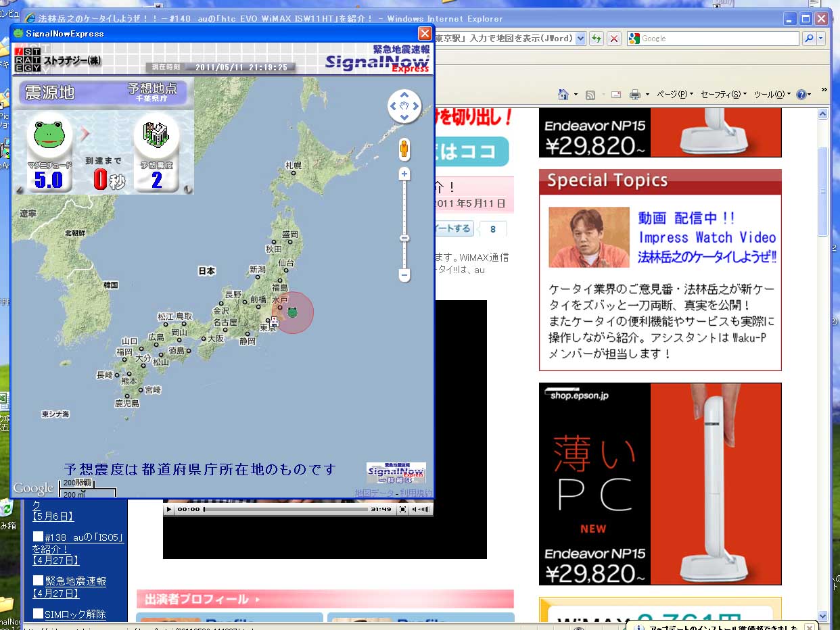This screenshot has width=840, height=630.
Task: Click the IE vertical scrollbar thumb
Action: 823,192
